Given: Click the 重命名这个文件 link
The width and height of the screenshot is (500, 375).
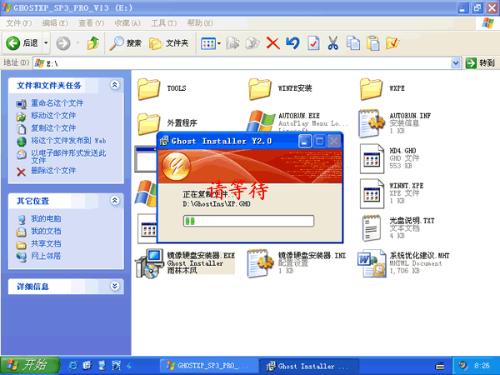Looking at the screenshot, I should [57, 103].
